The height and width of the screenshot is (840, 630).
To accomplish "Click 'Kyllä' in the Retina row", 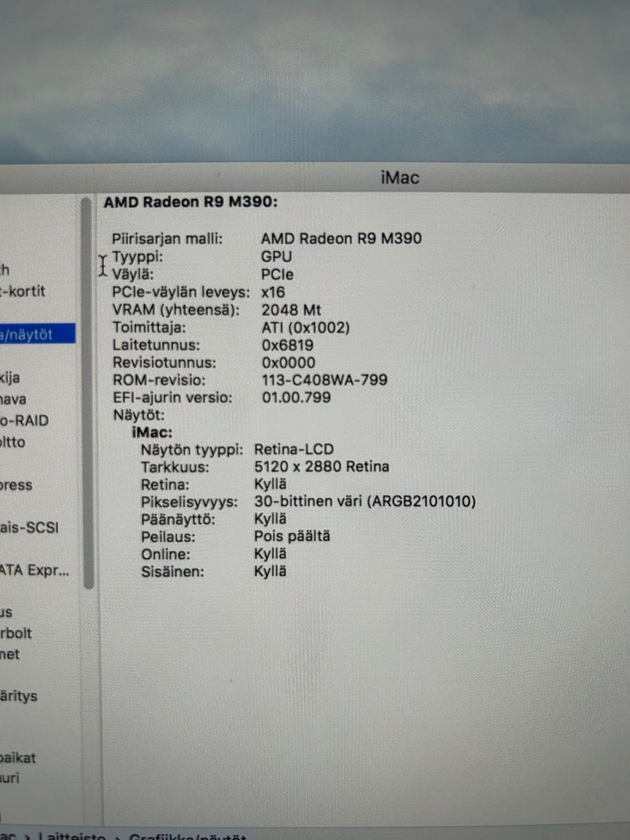I will (x=270, y=484).
